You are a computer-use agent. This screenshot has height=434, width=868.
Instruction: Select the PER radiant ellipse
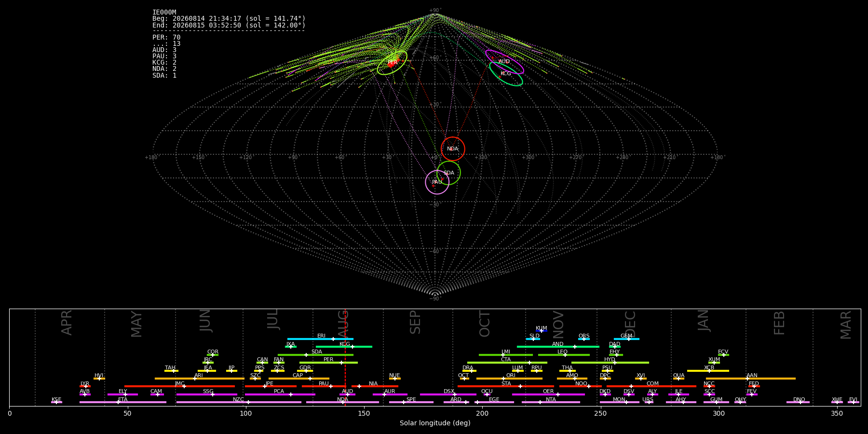click(392, 63)
